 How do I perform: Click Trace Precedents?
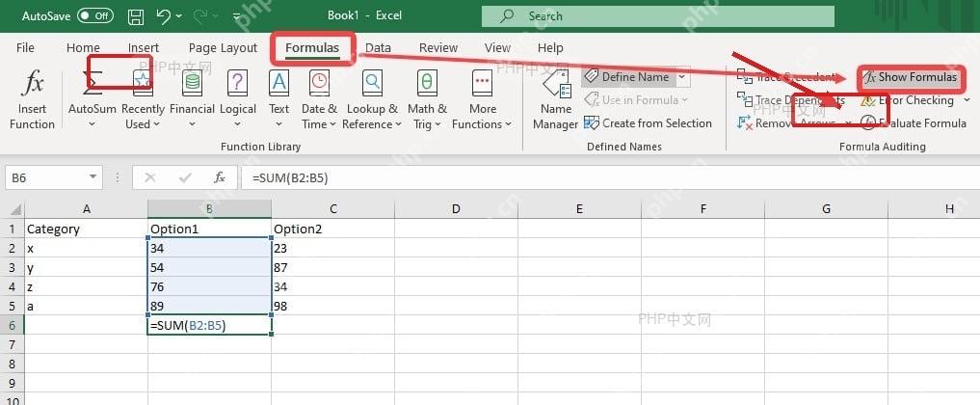pyautogui.click(x=786, y=77)
